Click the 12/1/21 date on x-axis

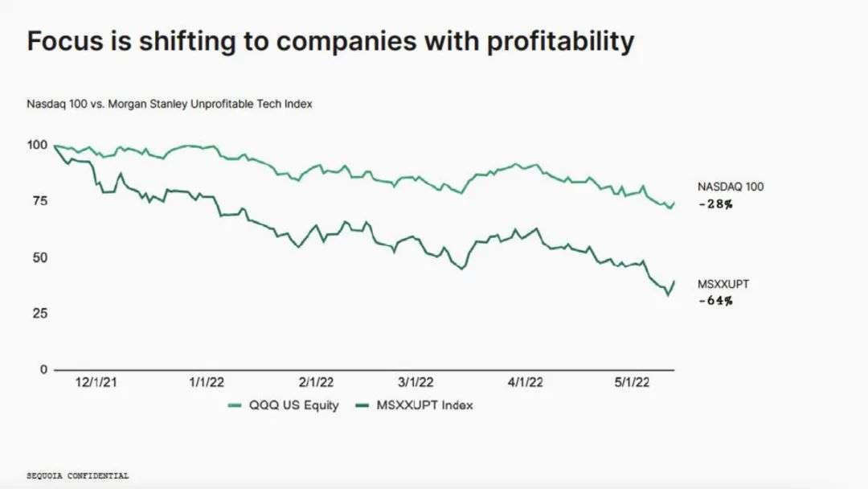[96, 382]
